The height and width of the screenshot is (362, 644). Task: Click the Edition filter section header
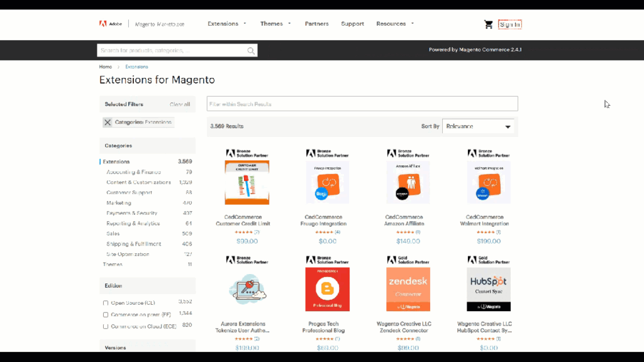click(x=147, y=286)
